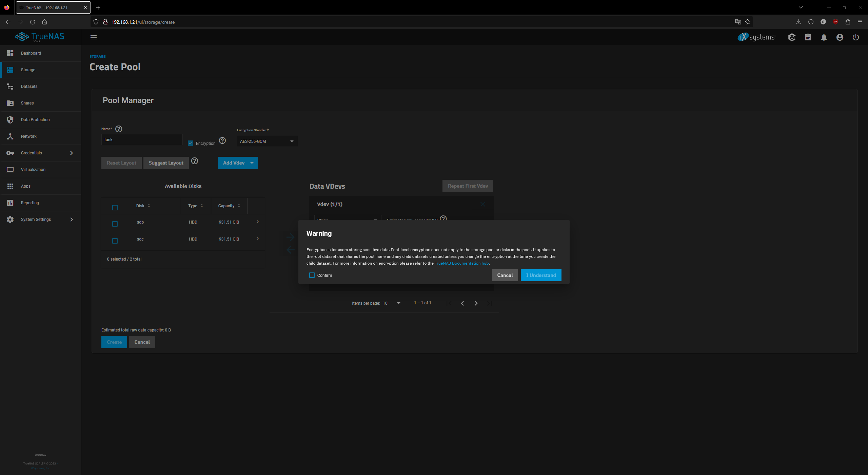Select Datasets in the sidebar

[29, 87]
